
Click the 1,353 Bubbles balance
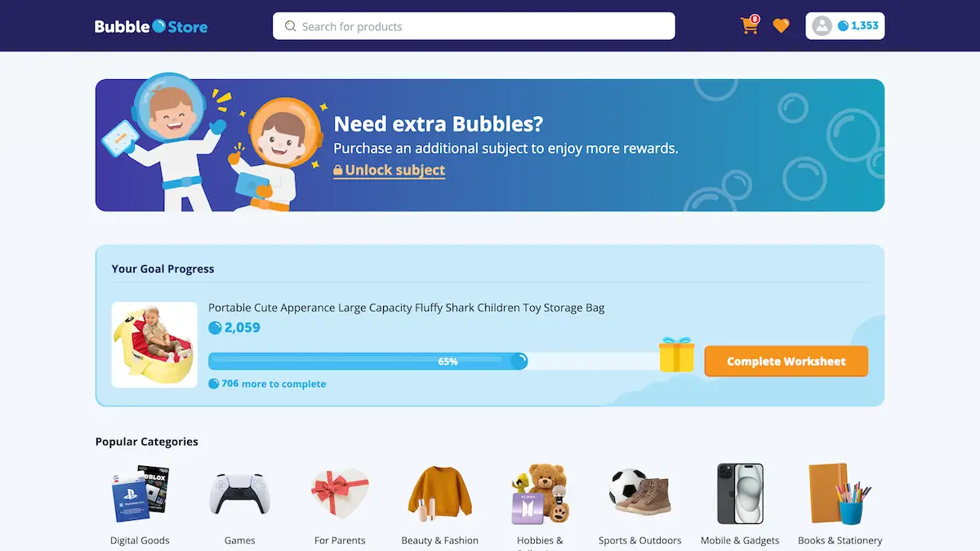(858, 26)
